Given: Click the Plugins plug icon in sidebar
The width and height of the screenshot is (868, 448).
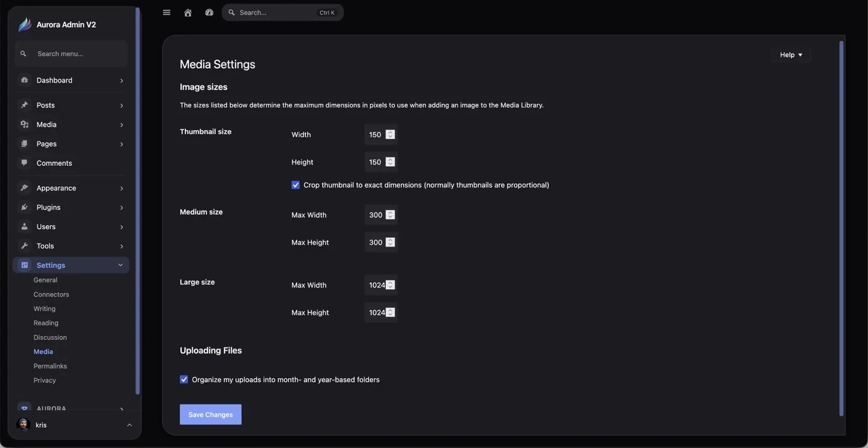Looking at the screenshot, I should pos(24,207).
